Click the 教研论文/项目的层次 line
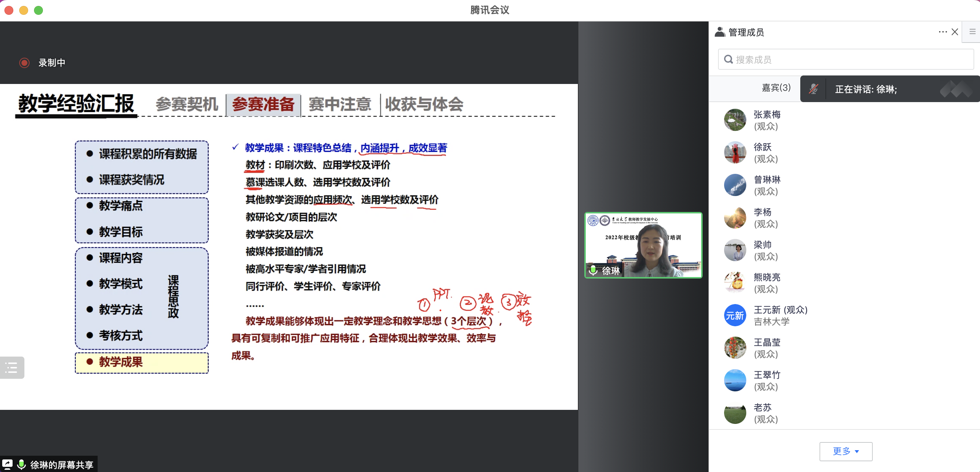 (x=291, y=217)
